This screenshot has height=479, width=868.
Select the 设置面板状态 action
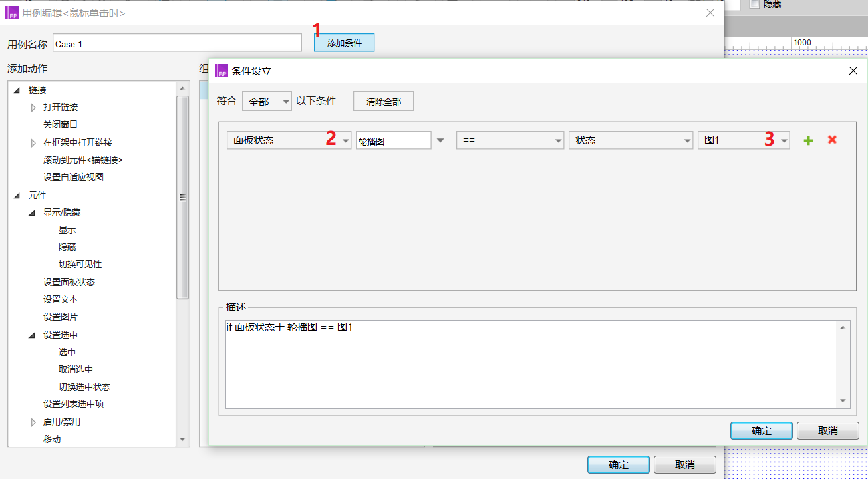pyautogui.click(x=69, y=282)
